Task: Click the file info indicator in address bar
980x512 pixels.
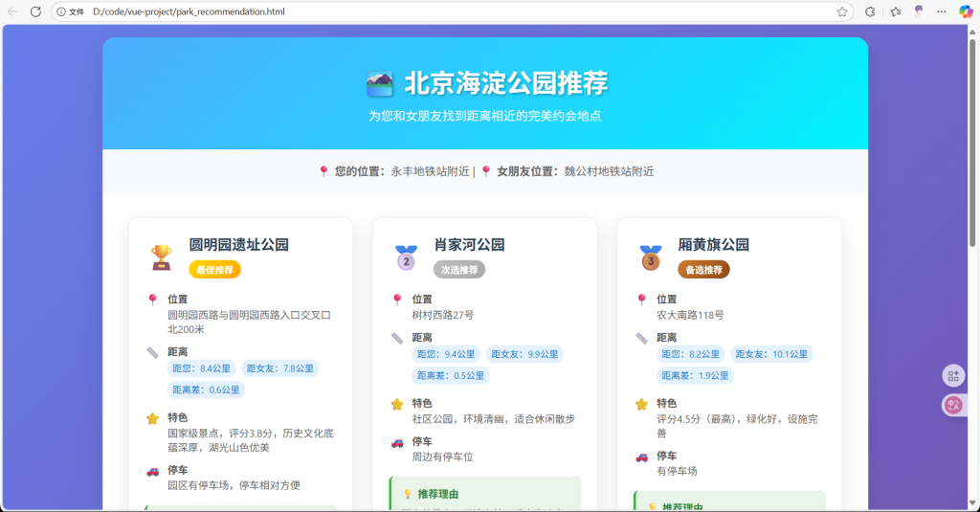Action: (x=71, y=11)
